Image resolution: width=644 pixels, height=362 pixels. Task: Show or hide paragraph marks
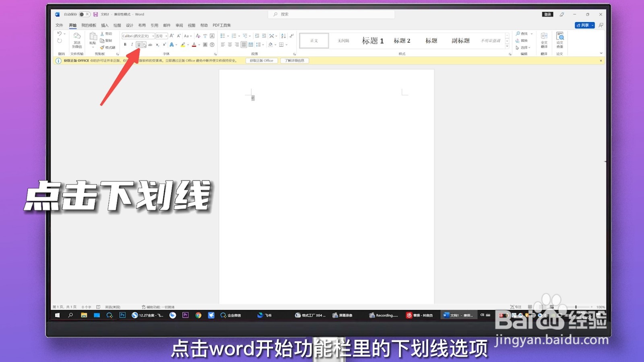pyautogui.click(x=291, y=36)
